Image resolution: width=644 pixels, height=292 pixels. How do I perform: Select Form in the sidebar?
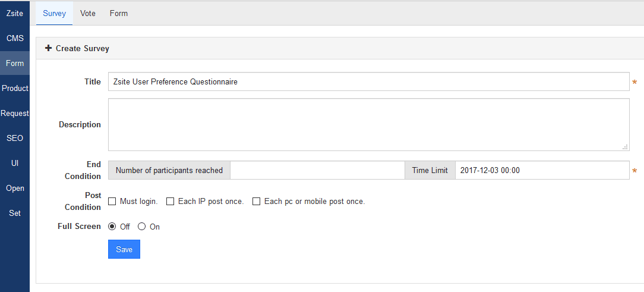(x=15, y=63)
